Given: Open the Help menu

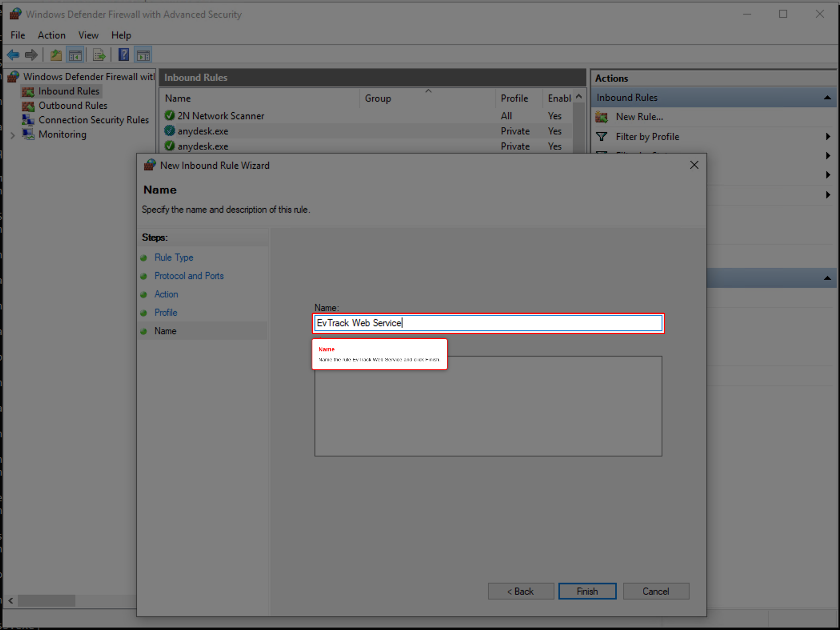Looking at the screenshot, I should pyautogui.click(x=121, y=35).
